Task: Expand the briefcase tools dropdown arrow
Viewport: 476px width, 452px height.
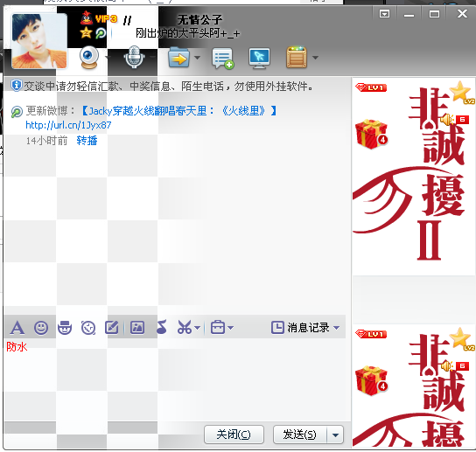Action: [230, 328]
